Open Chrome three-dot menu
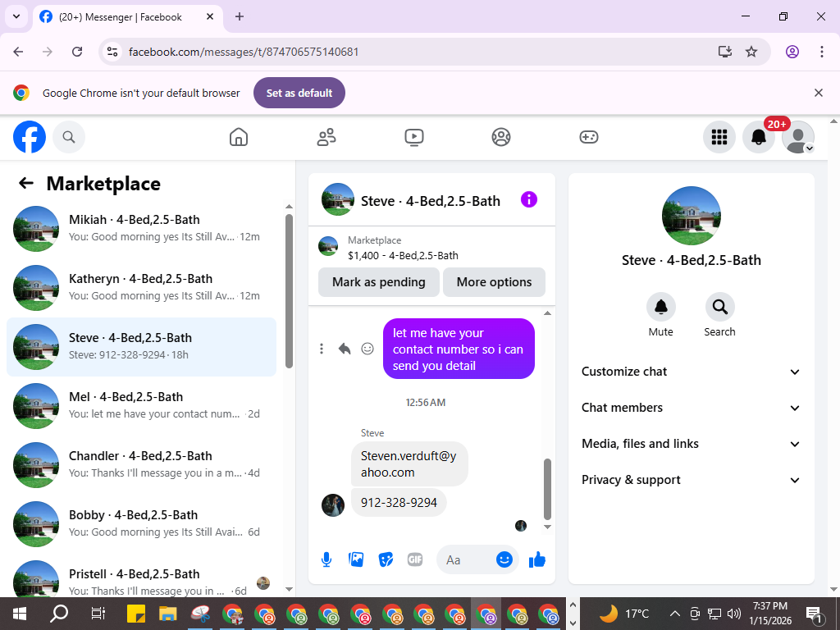The image size is (840, 630). pyautogui.click(x=821, y=52)
